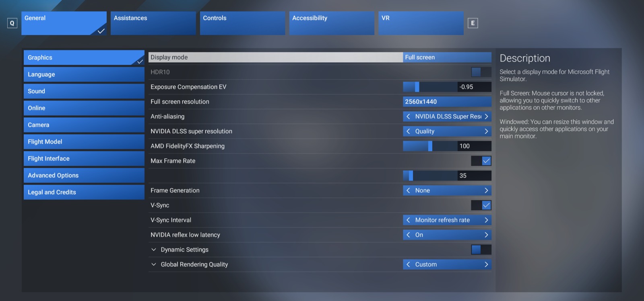The width and height of the screenshot is (644, 301).
Task: Open Online settings
Action: [84, 108]
